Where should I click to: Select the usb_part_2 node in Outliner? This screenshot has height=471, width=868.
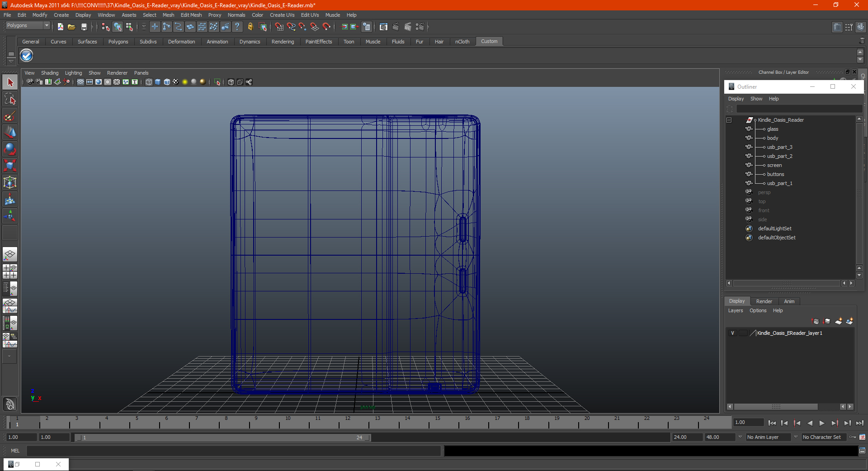pos(779,156)
